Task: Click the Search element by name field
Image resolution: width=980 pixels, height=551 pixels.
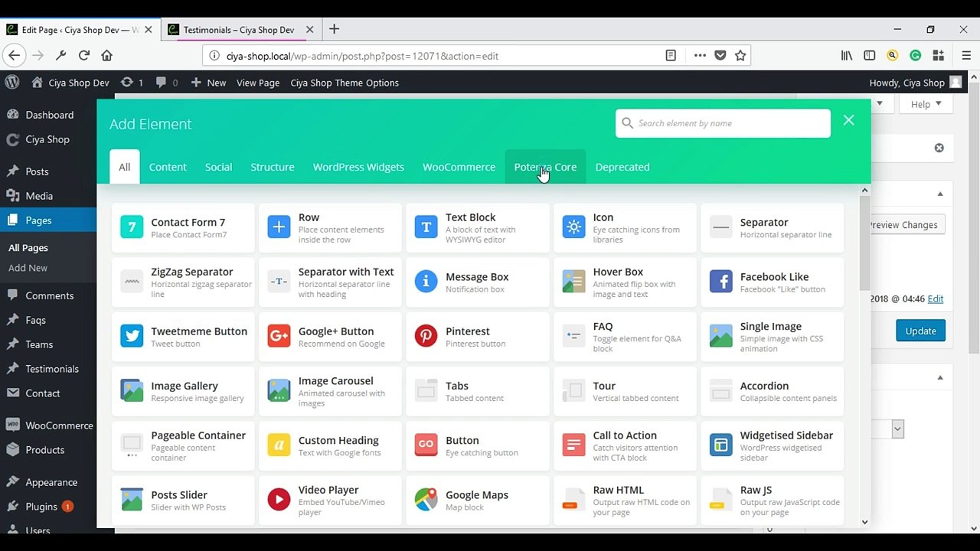Action: point(723,123)
